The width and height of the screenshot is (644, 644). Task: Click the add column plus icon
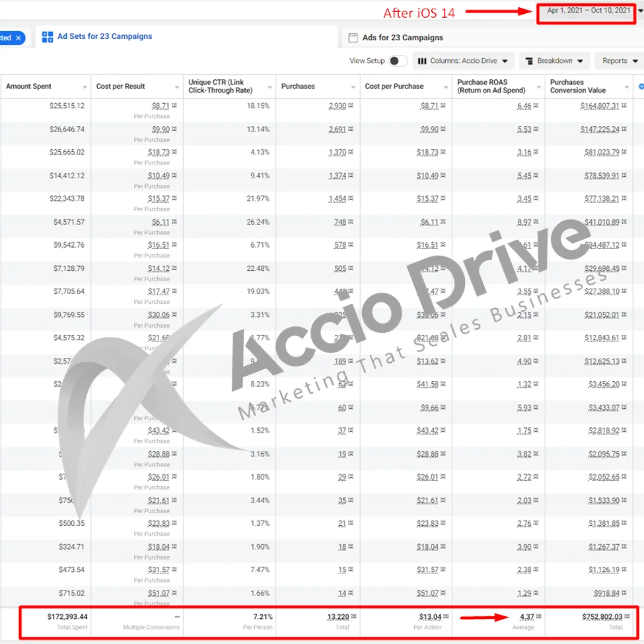pyautogui.click(x=640, y=87)
